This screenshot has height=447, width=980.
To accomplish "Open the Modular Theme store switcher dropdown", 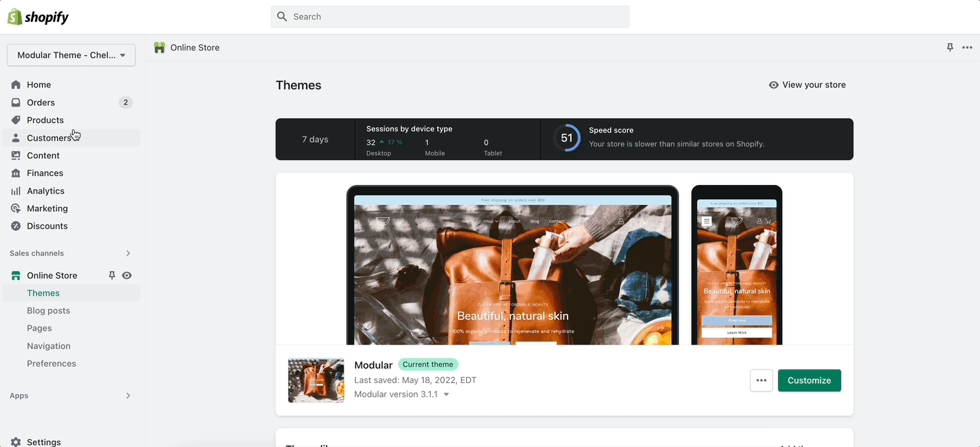I will [x=71, y=55].
